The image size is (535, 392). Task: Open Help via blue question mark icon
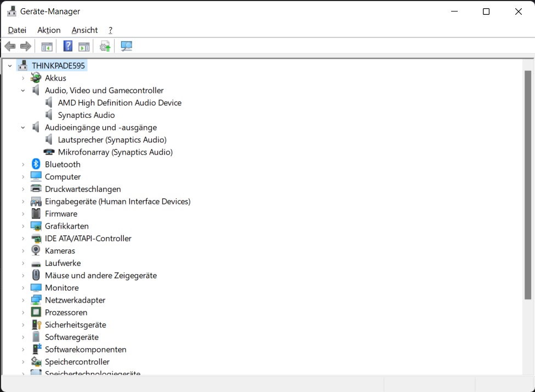68,46
